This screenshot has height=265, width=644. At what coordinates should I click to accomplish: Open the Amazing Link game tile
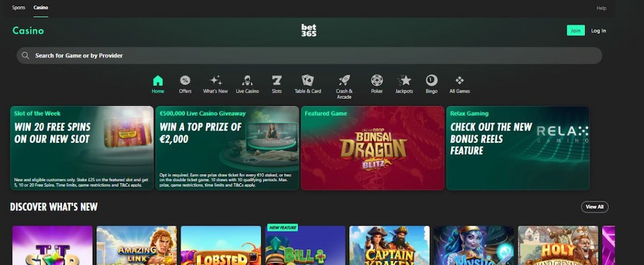point(137,245)
